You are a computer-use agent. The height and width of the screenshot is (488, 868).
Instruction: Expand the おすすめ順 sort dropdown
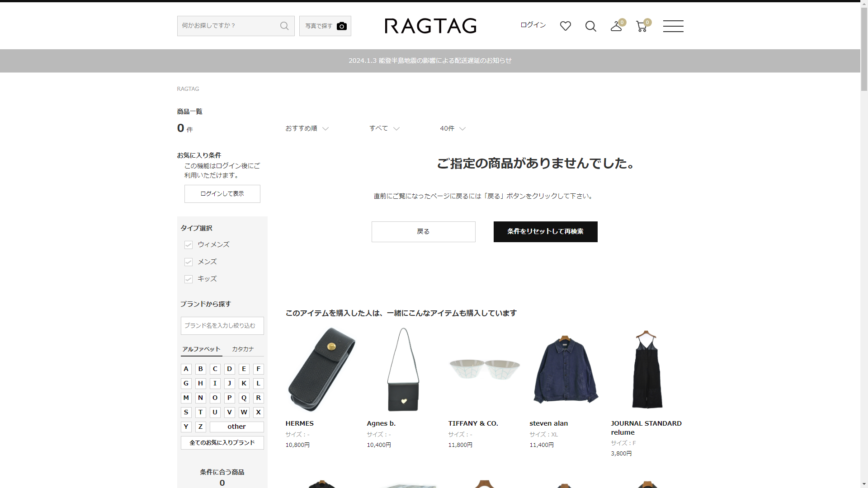[x=307, y=128]
